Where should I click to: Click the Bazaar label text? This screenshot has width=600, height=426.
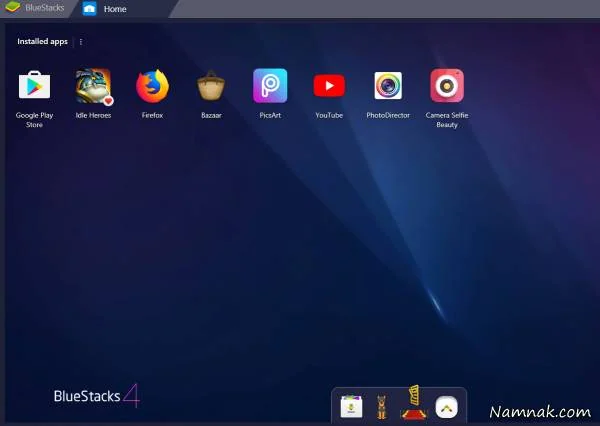point(211,115)
